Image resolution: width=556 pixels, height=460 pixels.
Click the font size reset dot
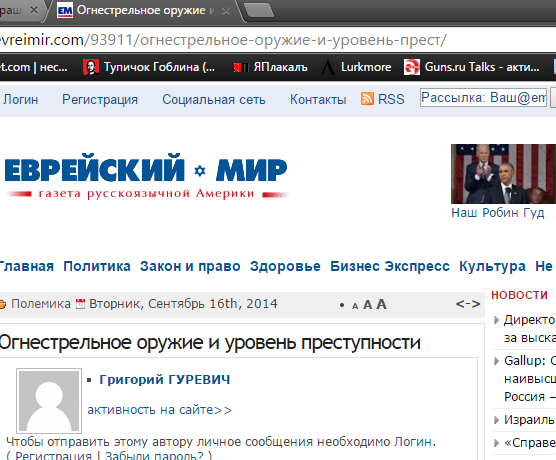tap(342, 305)
